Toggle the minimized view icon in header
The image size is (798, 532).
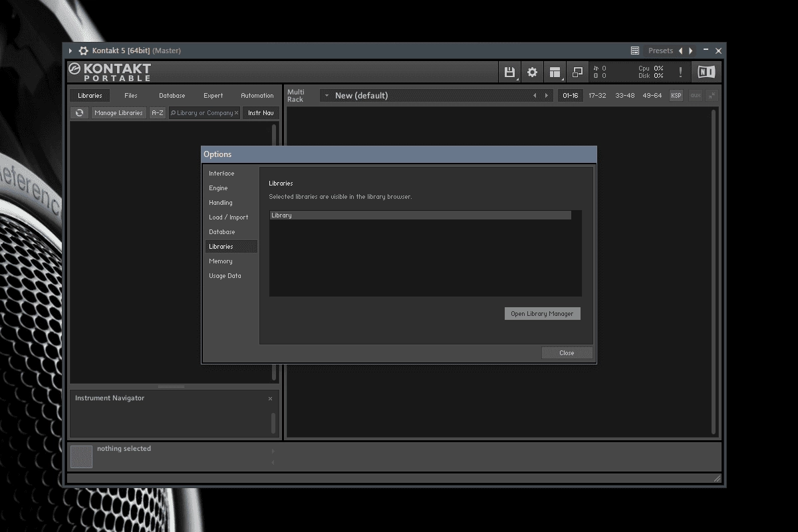[577, 72]
